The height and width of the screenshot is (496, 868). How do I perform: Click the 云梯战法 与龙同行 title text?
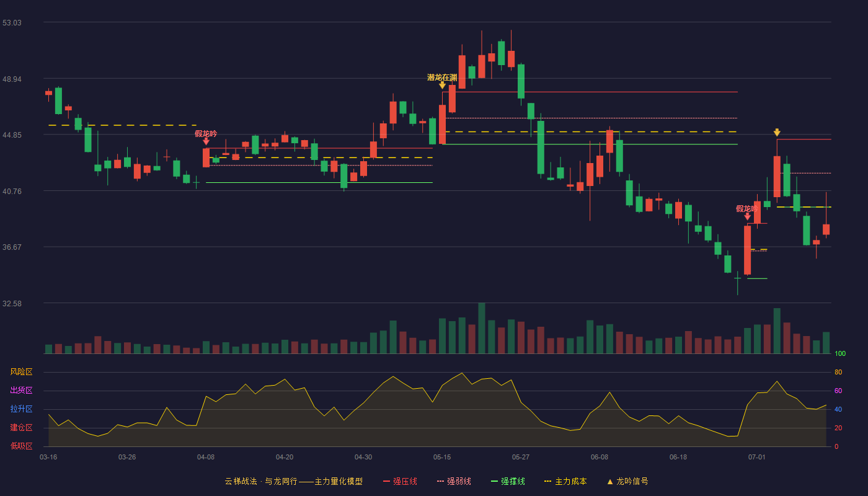[x=261, y=481]
